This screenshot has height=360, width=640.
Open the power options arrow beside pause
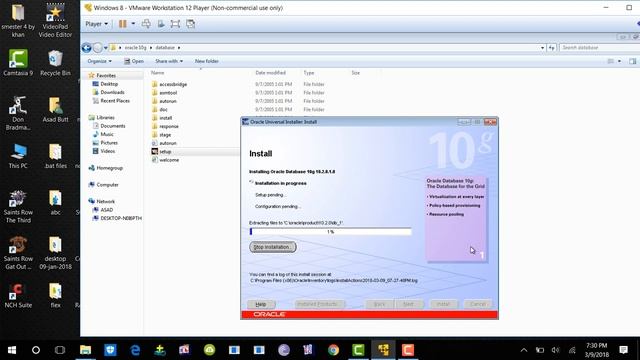pos(133,24)
